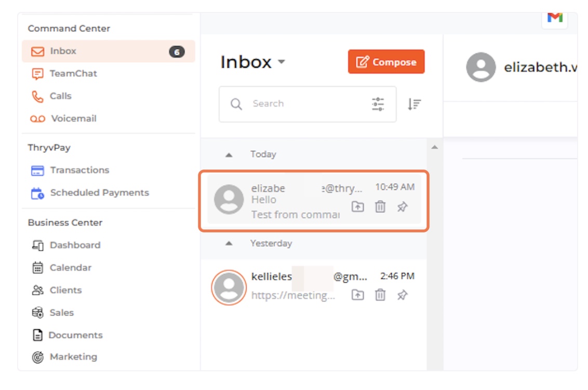The image size is (588, 390).
Task: Open the Marketing page
Action: 73,357
